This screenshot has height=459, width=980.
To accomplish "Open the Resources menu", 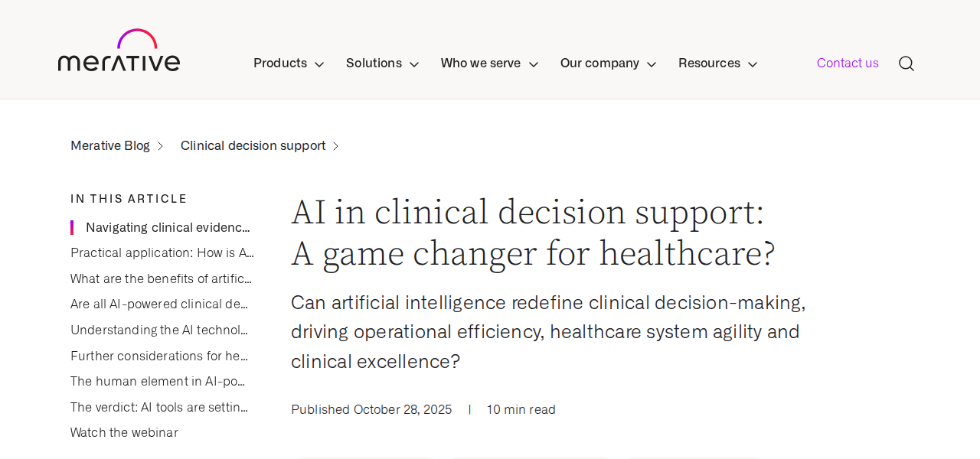I will click(x=717, y=63).
